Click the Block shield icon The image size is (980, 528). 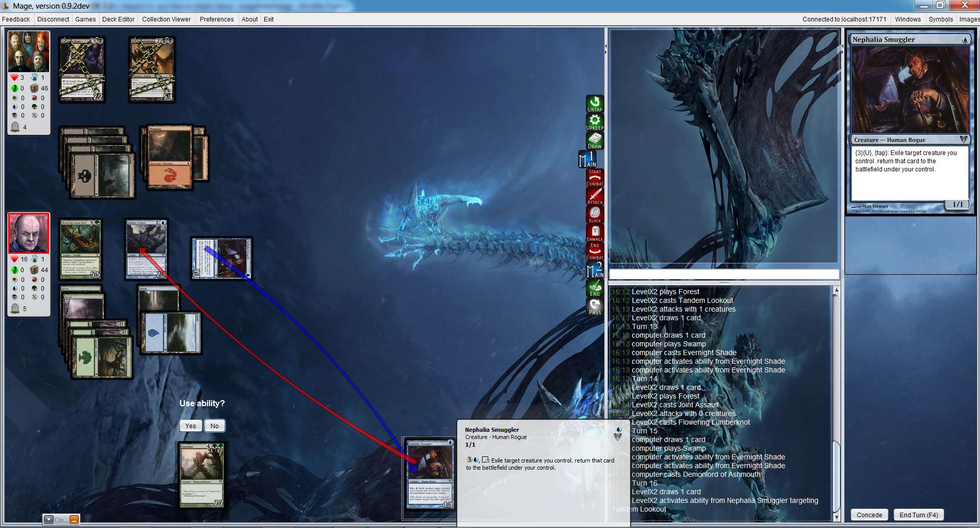point(595,214)
